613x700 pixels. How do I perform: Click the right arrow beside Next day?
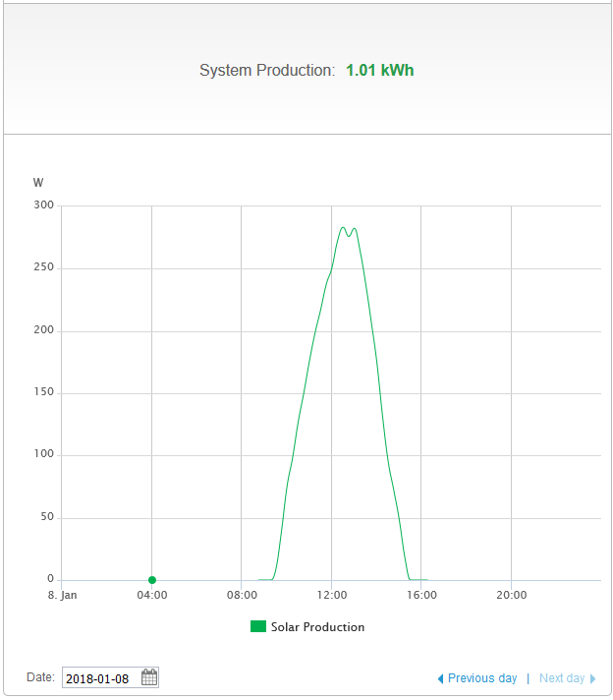pyautogui.click(x=592, y=678)
